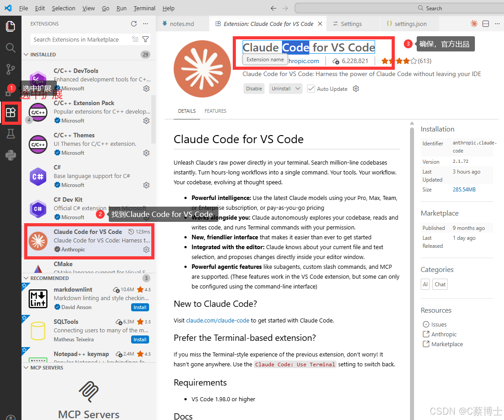Open extension manage gear beside Auto Update
Screen dimensions: 504x420
point(356,89)
